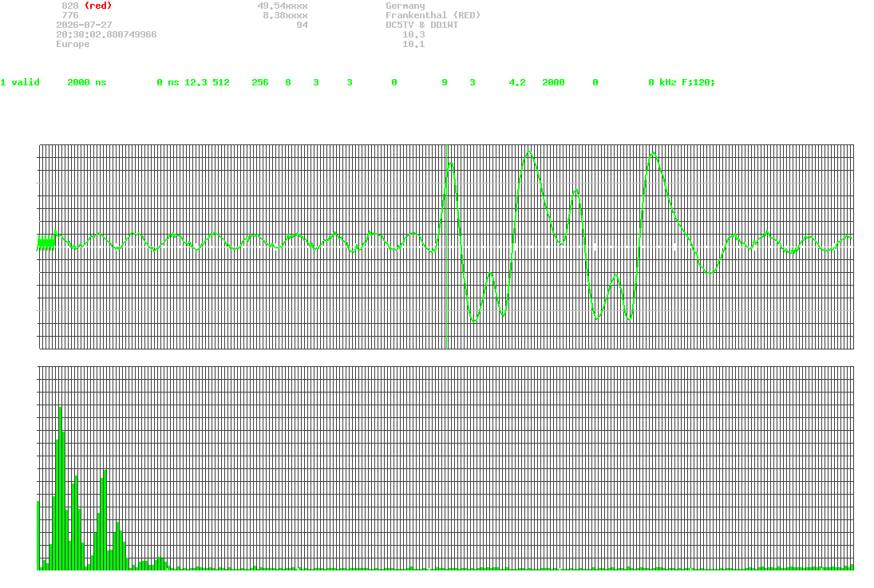The image size is (874, 588).
Task: Click the Frankenthal (RED) station name
Action: tap(433, 16)
